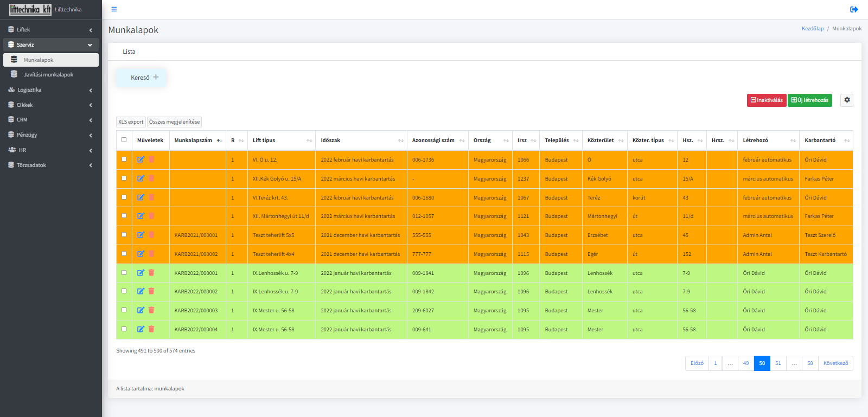This screenshot has width=868, height=417.
Task: Delete work order KARB2022/000002
Action: [151, 291]
